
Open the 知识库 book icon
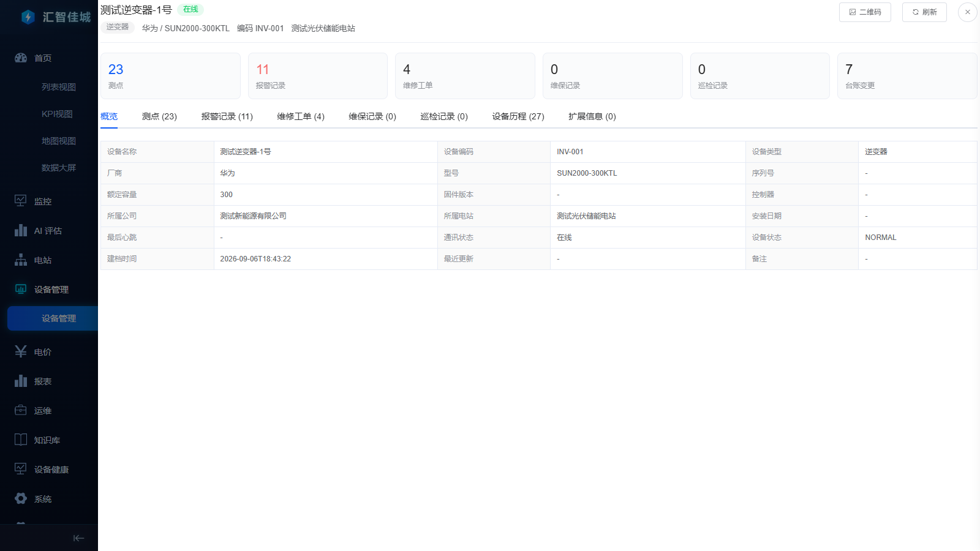coord(21,440)
